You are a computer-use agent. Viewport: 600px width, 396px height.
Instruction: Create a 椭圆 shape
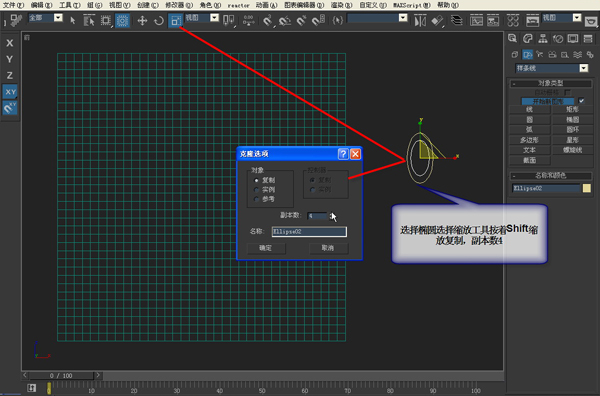(x=572, y=120)
